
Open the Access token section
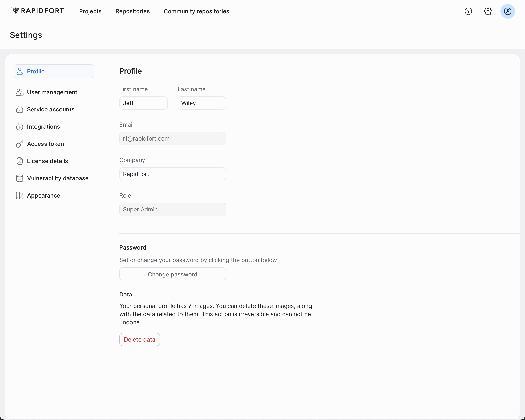(x=54, y=144)
